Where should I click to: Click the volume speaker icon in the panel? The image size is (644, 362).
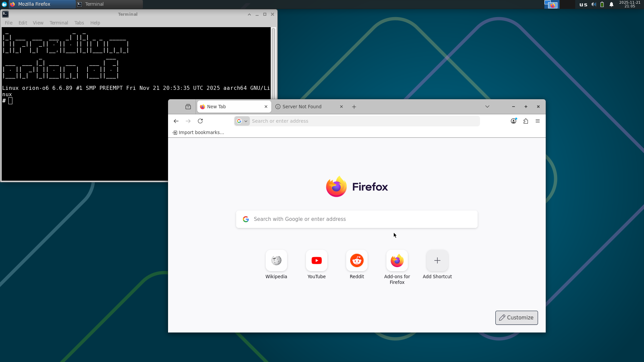tap(594, 4)
